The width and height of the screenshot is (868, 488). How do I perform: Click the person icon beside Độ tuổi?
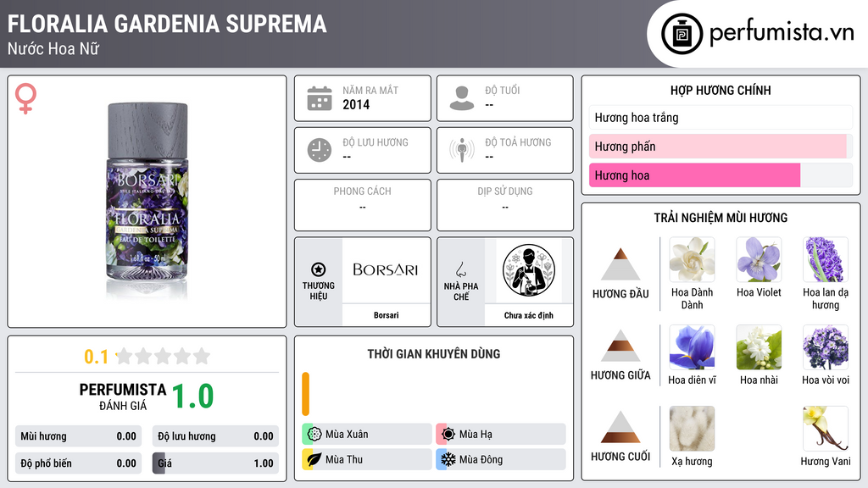(x=462, y=98)
